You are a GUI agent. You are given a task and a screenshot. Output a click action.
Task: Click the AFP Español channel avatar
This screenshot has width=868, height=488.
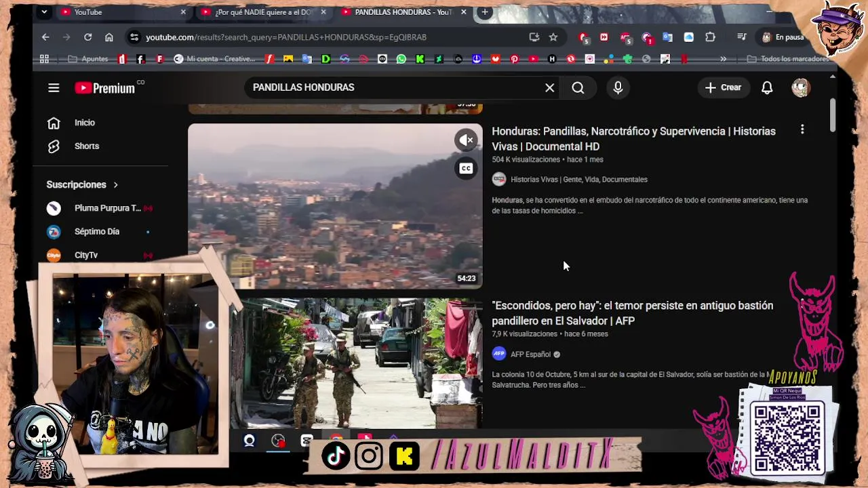[x=499, y=354]
